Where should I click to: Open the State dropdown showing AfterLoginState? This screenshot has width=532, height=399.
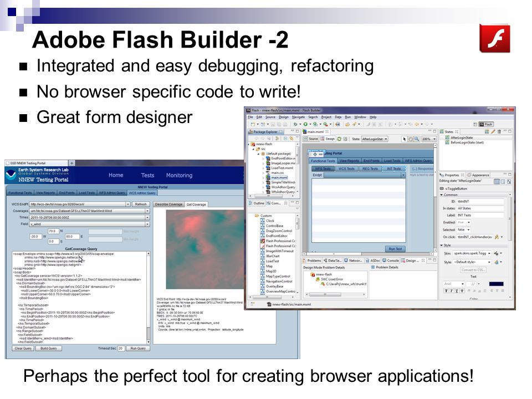point(375,139)
